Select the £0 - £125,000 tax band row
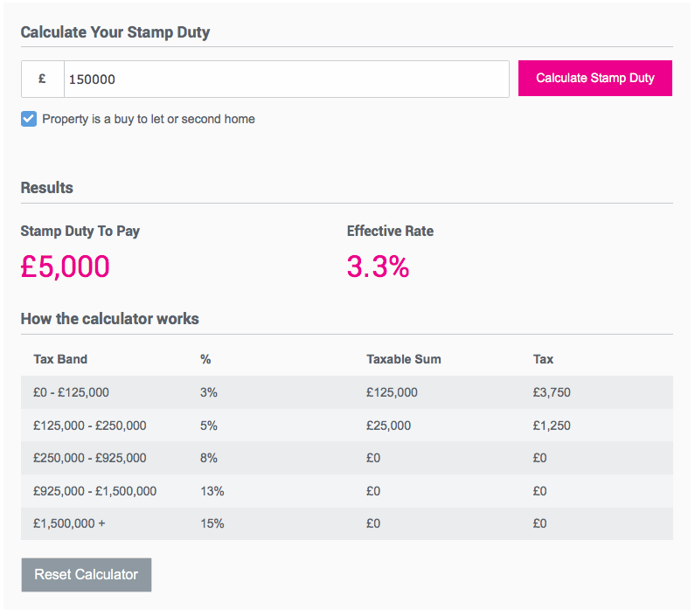This screenshot has height=616, width=695. point(346,392)
